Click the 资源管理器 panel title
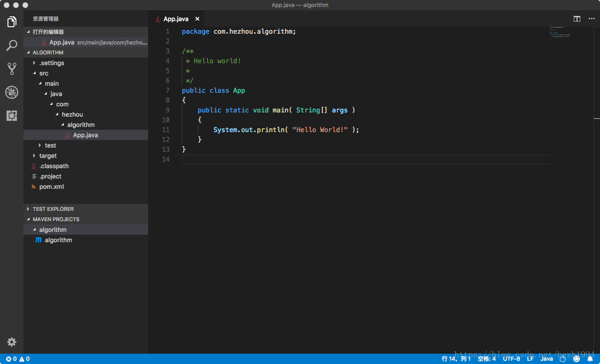Viewport: 600px width, 364px height. tap(45, 19)
